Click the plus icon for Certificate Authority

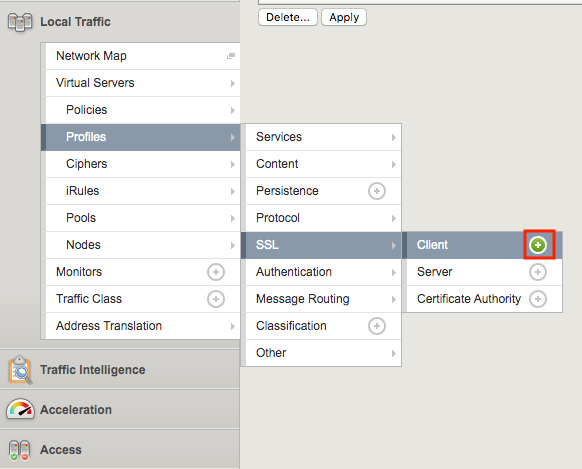[x=538, y=299]
